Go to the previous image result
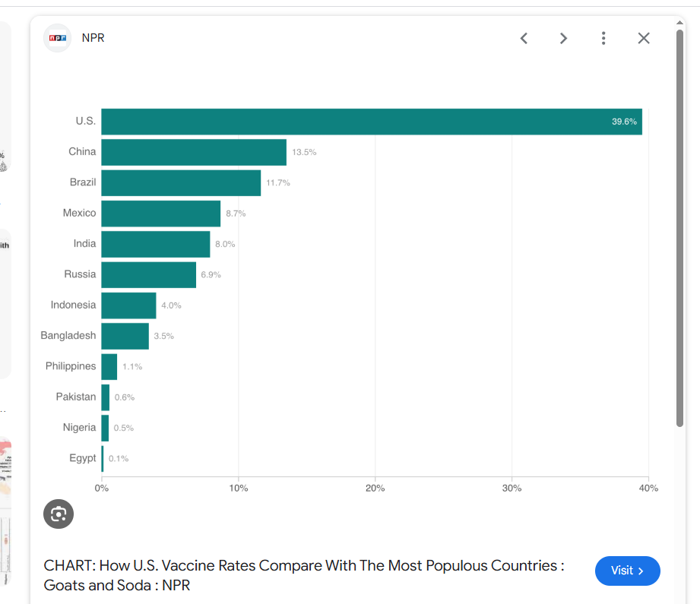Screen dimensions: 700x604 pos(524,38)
